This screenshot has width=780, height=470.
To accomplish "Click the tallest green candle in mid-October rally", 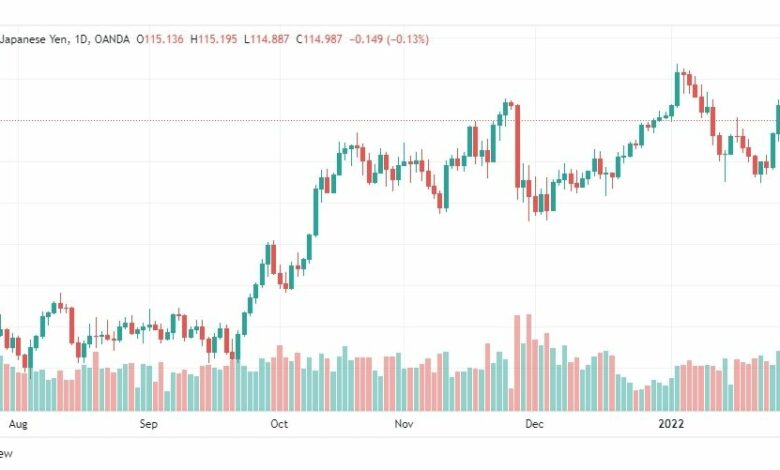I will [x=316, y=211].
